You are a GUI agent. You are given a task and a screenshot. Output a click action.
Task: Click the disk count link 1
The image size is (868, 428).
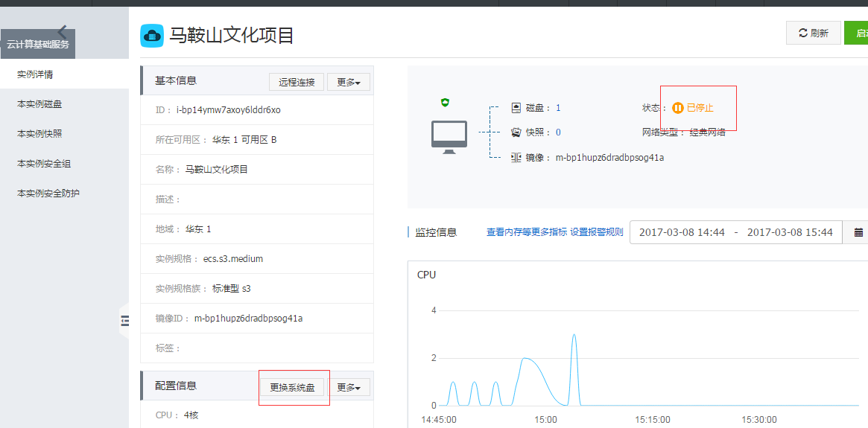[558, 107]
